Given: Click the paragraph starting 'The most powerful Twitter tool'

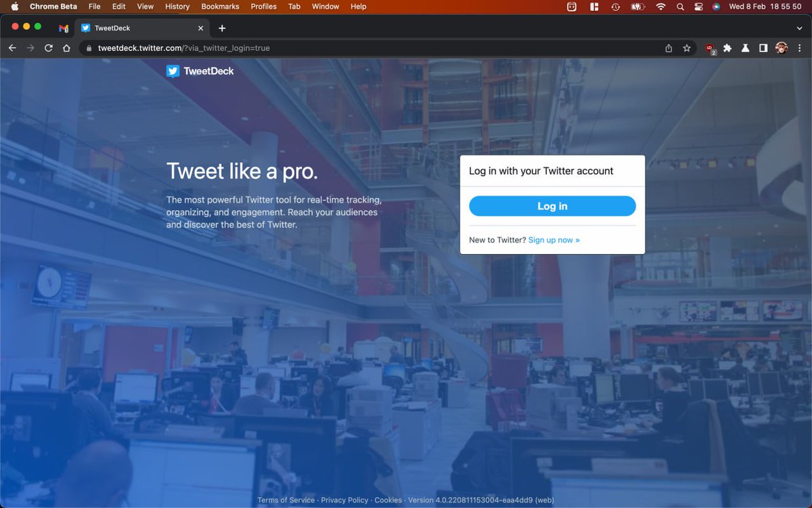Looking at the screenshot, I should (x=274, y=212).
